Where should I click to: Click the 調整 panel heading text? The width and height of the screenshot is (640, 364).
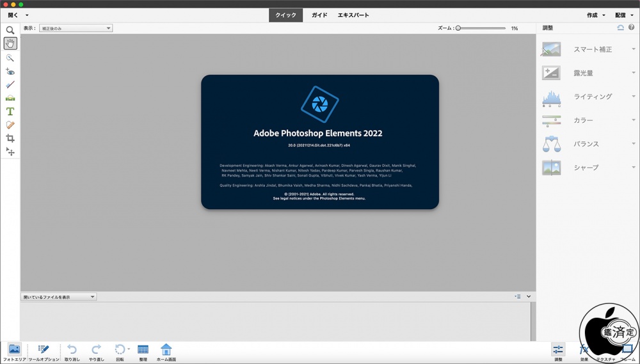pyautogui.click(x=548, y=28)
